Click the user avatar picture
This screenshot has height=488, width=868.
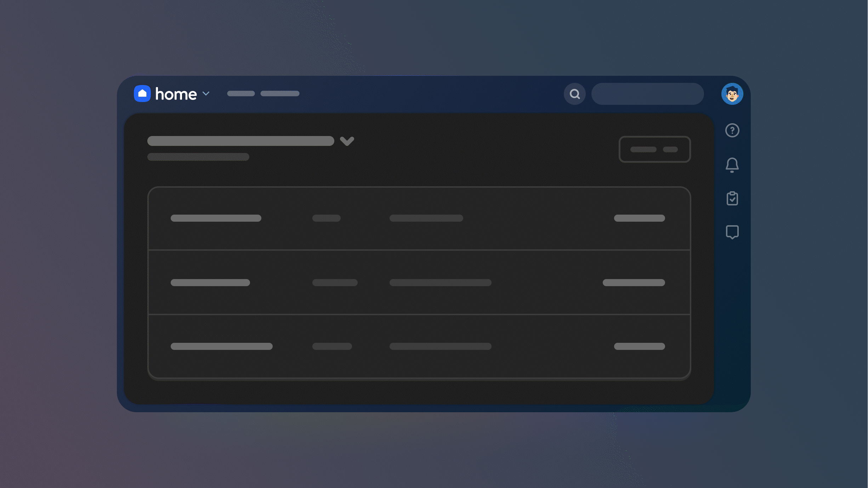[732, 94]
